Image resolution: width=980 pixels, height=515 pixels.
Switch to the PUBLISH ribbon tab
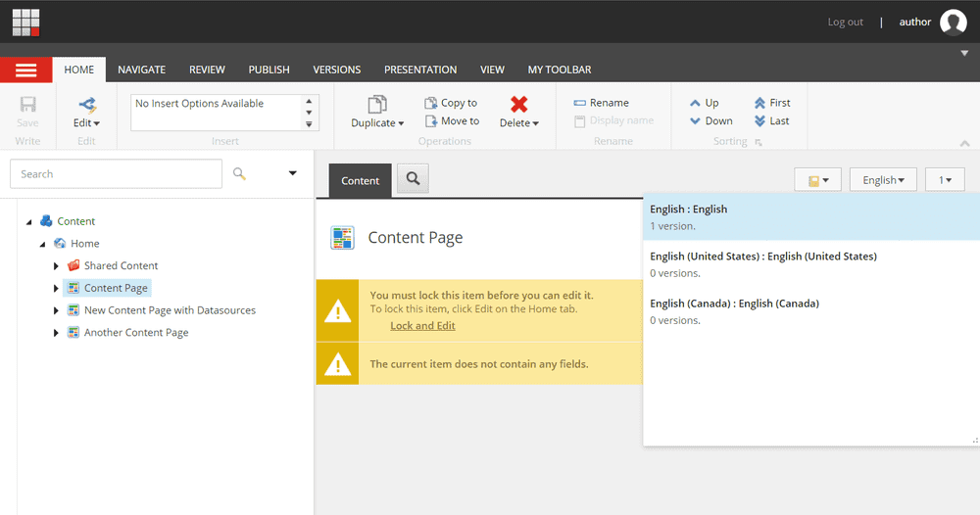pos(269,70)
